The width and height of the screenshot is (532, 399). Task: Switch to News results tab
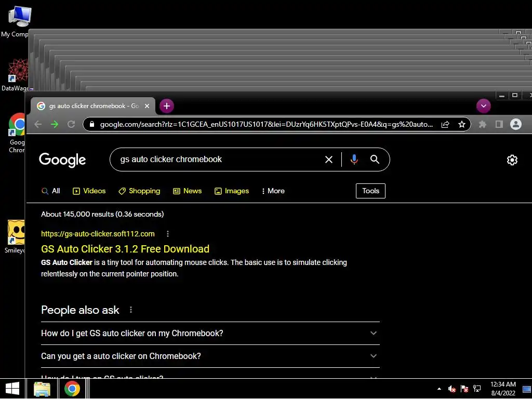(187, 191)
